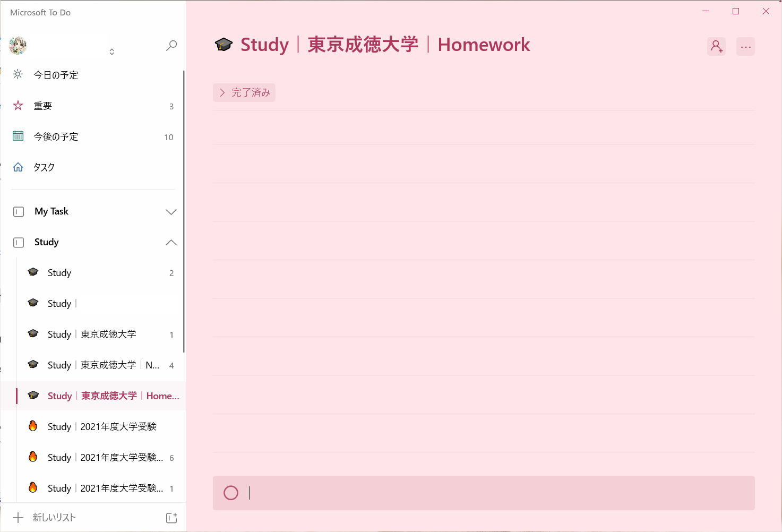
Task: Open タスク tasks list
Action: click(x=44, y=168)
